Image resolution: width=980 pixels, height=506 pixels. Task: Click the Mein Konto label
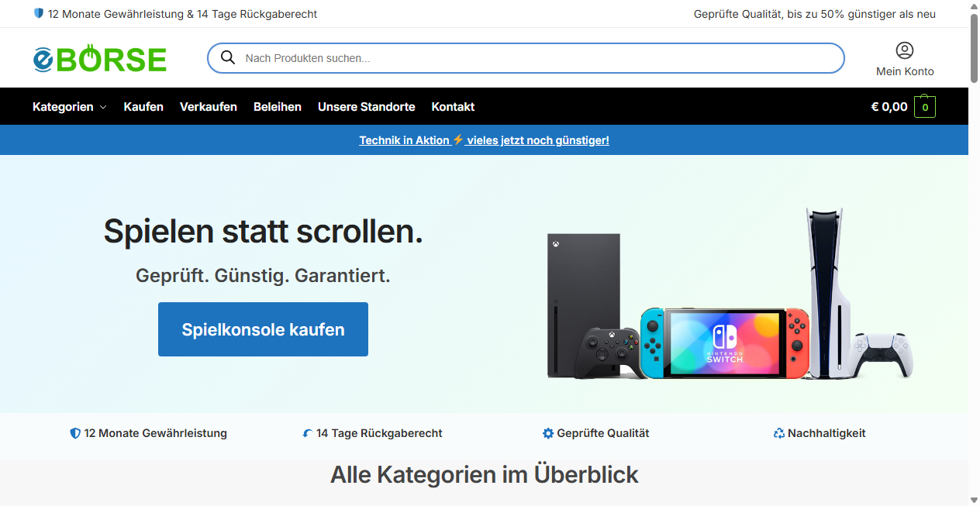(905, 71)
